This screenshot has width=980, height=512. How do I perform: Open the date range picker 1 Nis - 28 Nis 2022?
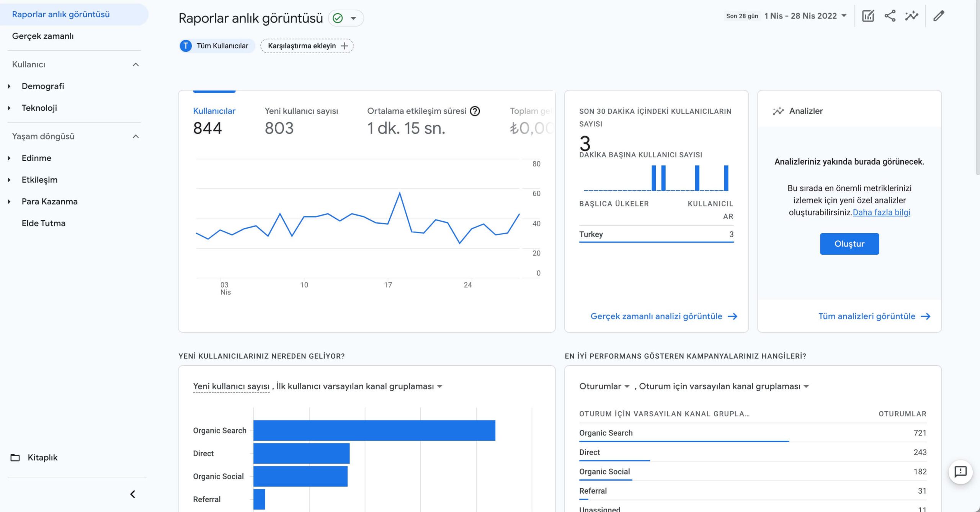(x=805, y=16)
